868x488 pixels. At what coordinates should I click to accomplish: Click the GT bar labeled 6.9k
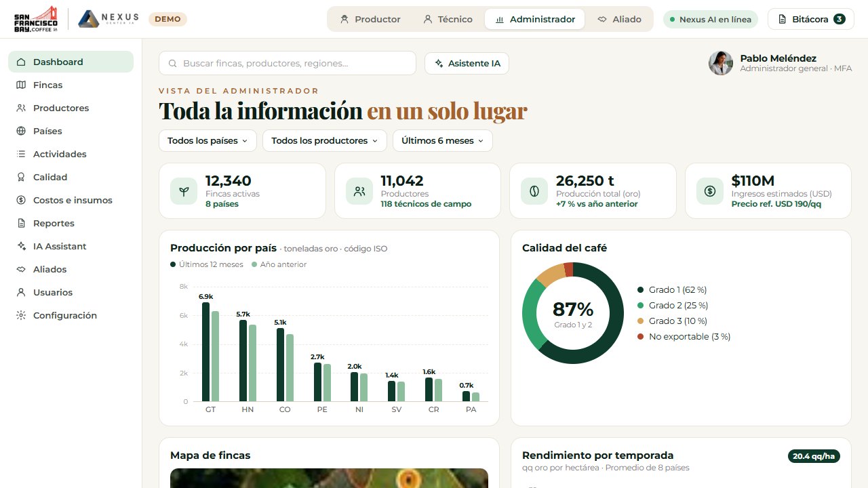point(206,352)
